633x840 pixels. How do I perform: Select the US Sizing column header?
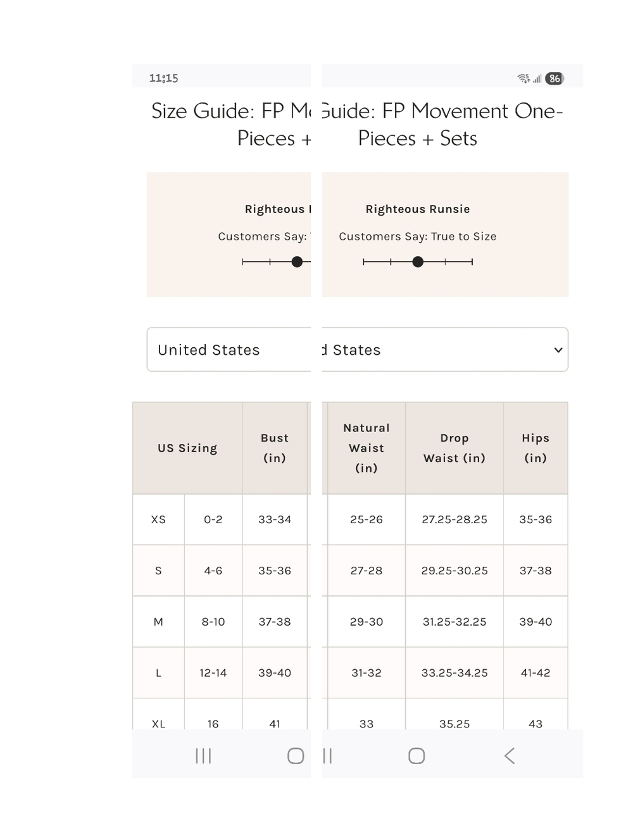(x=187, y=448)
